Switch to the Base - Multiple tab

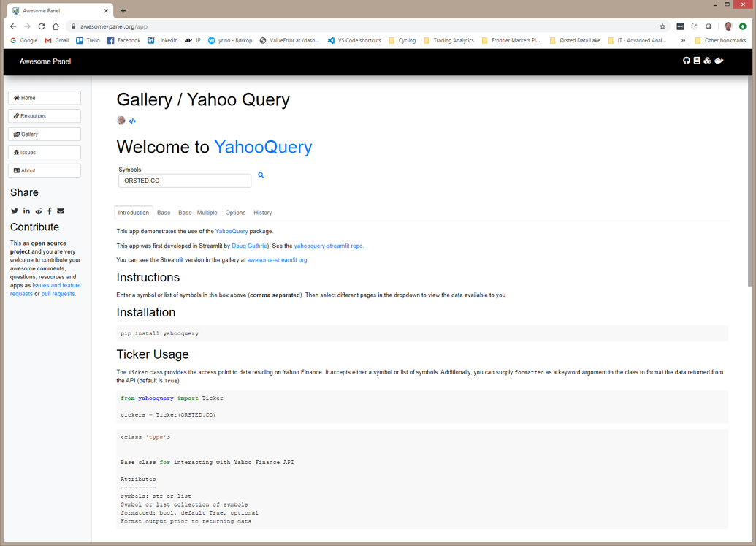click(197, 212)
